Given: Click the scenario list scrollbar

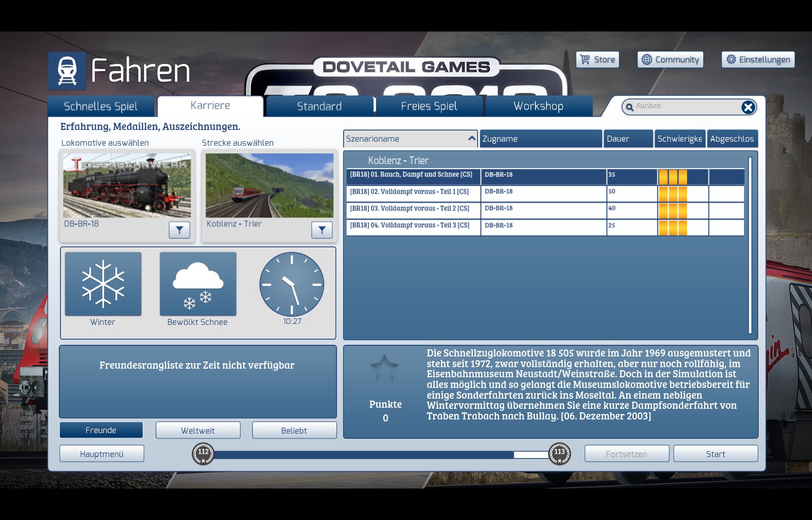Looking at the screenshot, I should pos(750,245).
